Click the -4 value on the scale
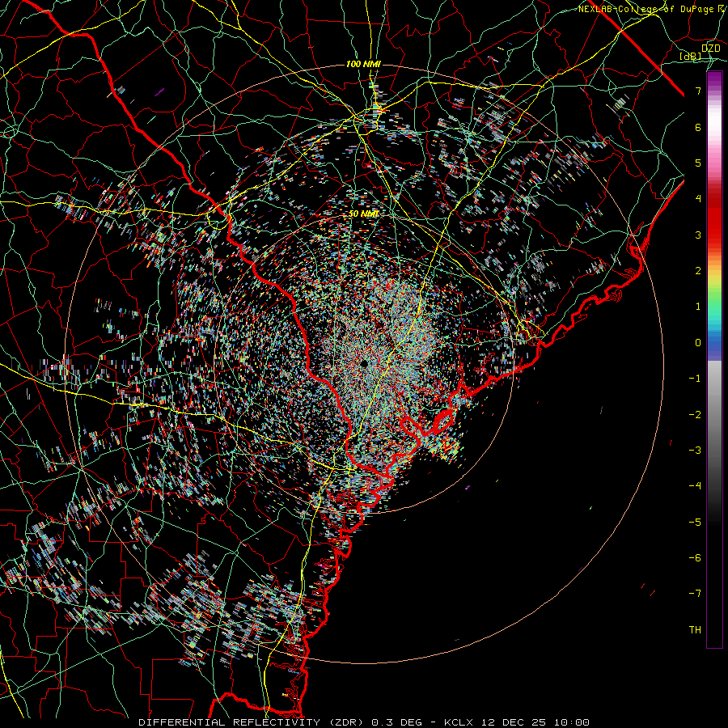The height and width of the screenshot is (728, 728). 695,486
